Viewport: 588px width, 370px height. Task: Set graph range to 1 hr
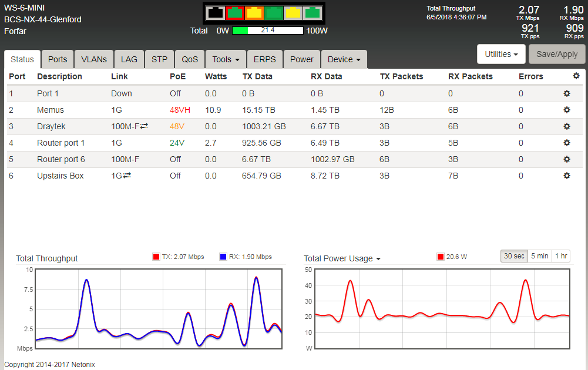coord(561,256)
